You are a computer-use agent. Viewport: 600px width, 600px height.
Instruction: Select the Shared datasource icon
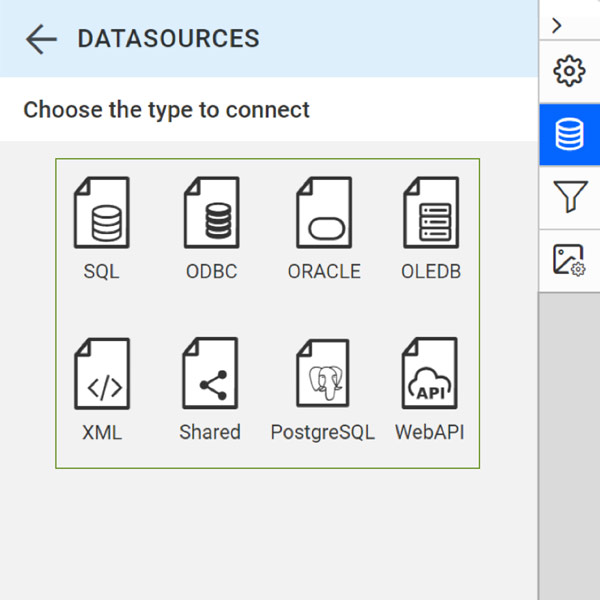coord(210,375)
